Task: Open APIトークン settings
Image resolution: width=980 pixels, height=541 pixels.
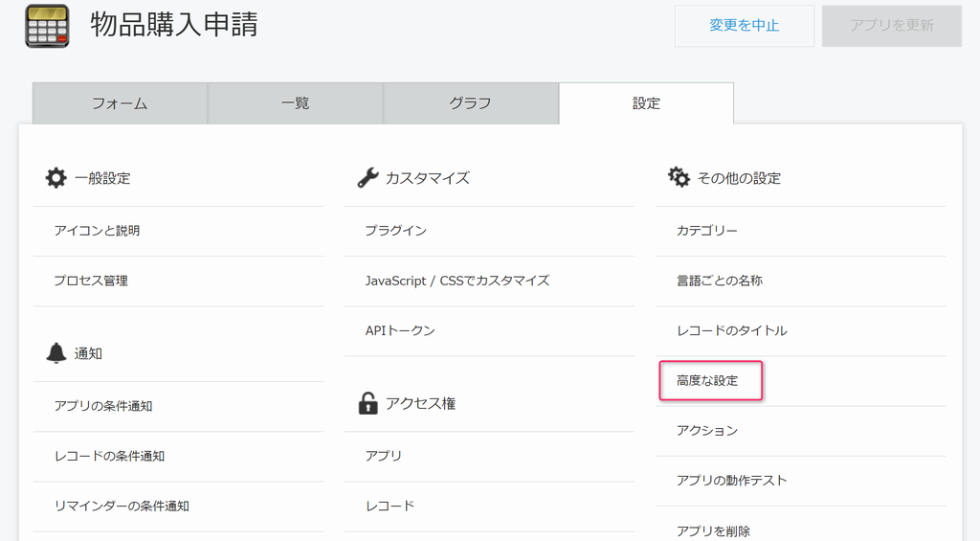Action: 400,331
